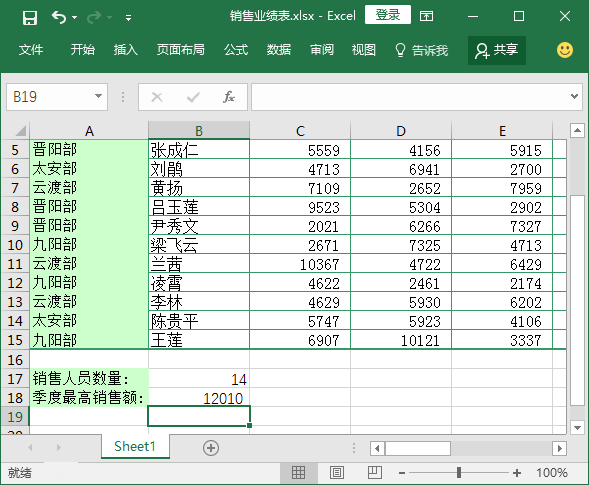Image resolution: width=589 pixels, height=485 pixels.
Task: Click the zoom in plus button
Action: point(517,473)
